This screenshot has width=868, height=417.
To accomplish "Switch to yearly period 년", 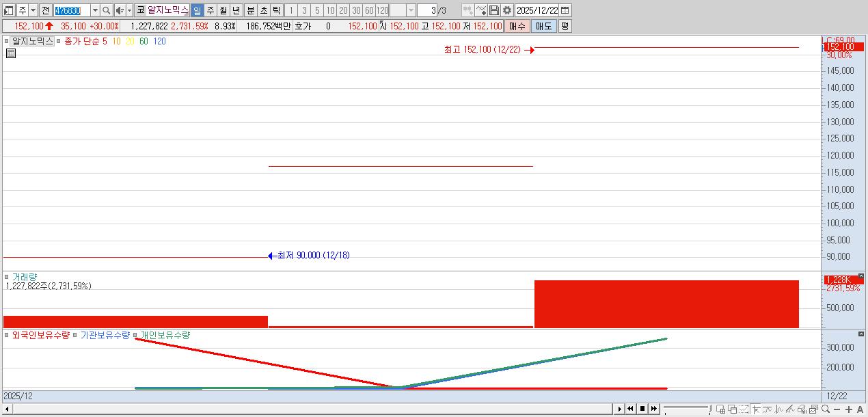I will pyautogui.click(x=236, y=10).
